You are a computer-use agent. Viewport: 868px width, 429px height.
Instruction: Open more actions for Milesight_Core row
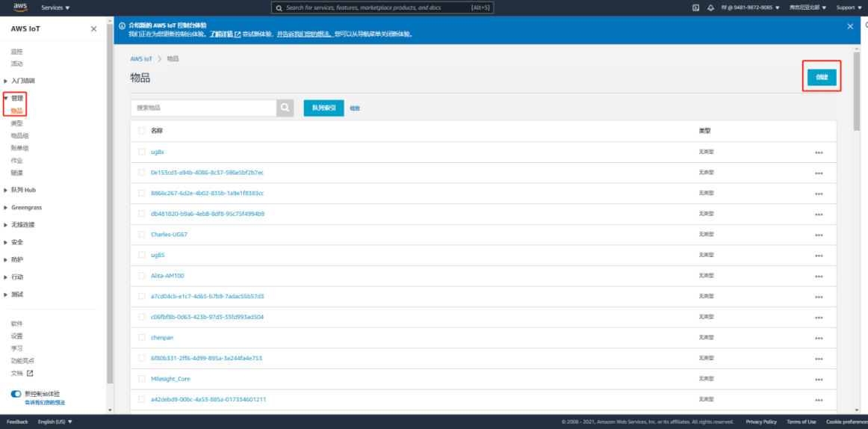tap(819, 380)
